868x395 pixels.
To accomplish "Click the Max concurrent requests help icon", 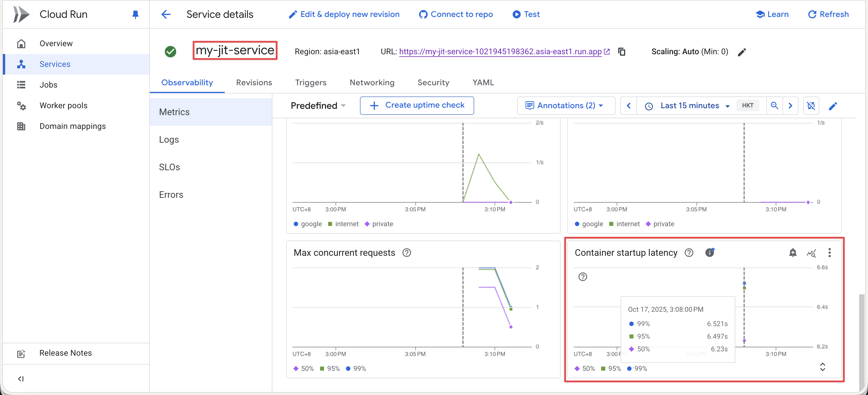I will tap(407, 253).
